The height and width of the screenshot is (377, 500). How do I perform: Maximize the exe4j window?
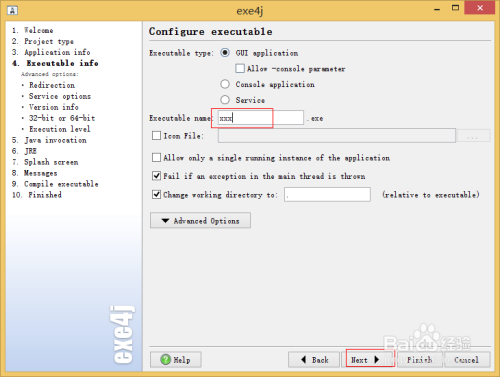455,8
